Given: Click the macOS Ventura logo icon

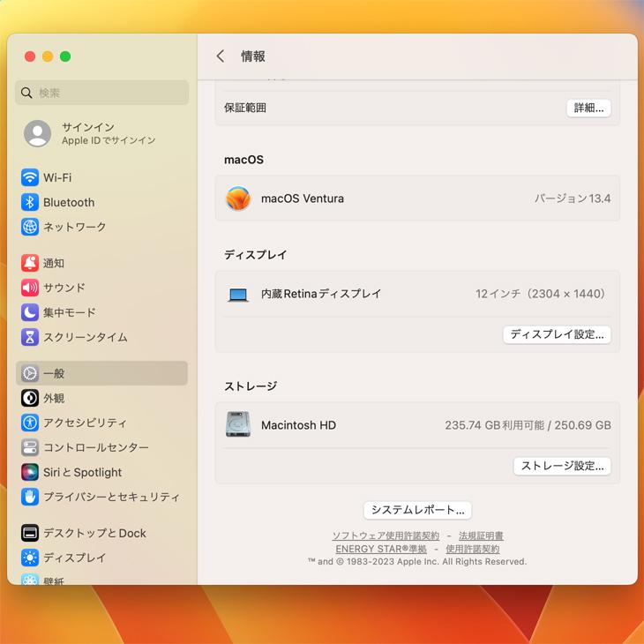Looking at the screenshot, I should [238, 198].
